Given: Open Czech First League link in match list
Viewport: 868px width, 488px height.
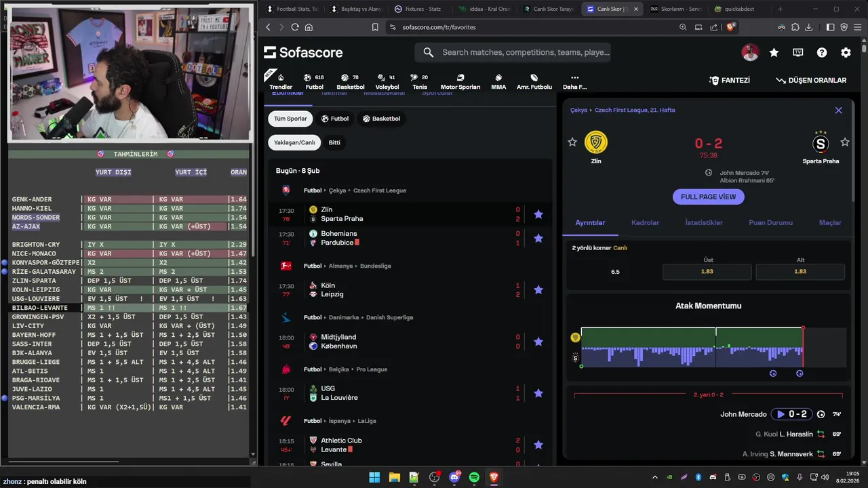Looking at the screenshot, I should [x=380, y=190].
